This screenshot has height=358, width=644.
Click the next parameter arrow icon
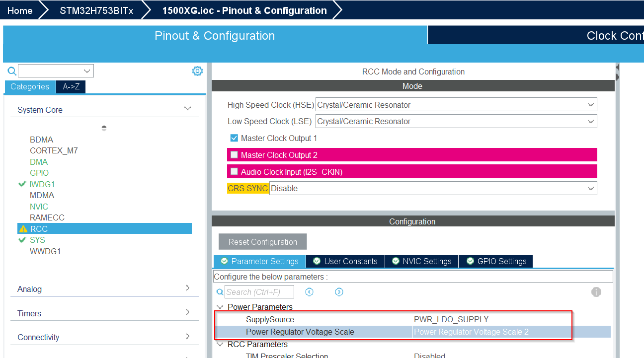(339, 291)
